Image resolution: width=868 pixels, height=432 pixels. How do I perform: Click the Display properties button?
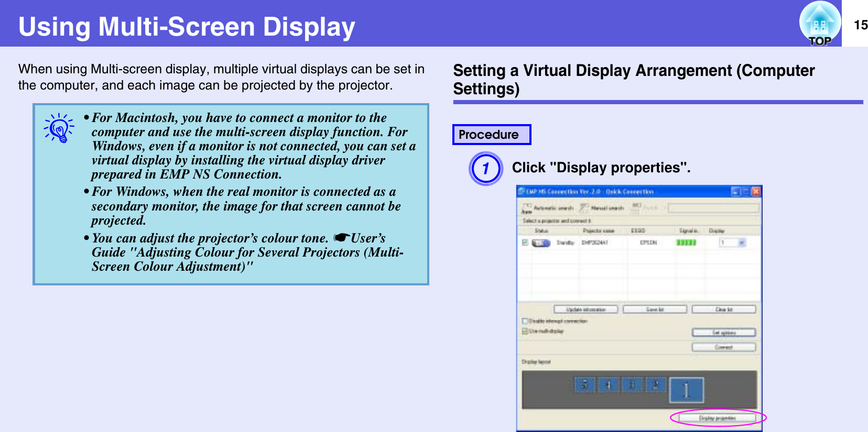click(x=717, y=418)
